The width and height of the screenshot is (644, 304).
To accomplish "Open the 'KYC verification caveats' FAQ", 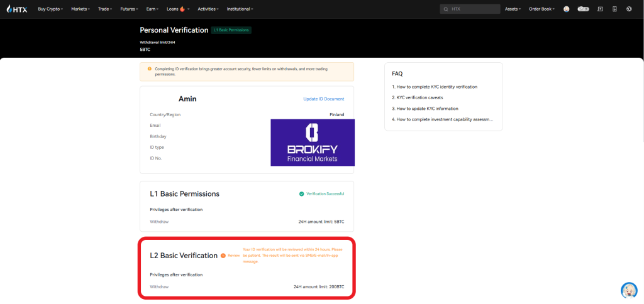I will pos(421,97).
